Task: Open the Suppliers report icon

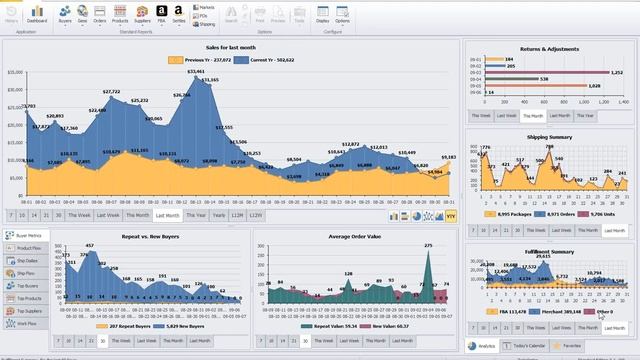Action: tap(142, 14)
